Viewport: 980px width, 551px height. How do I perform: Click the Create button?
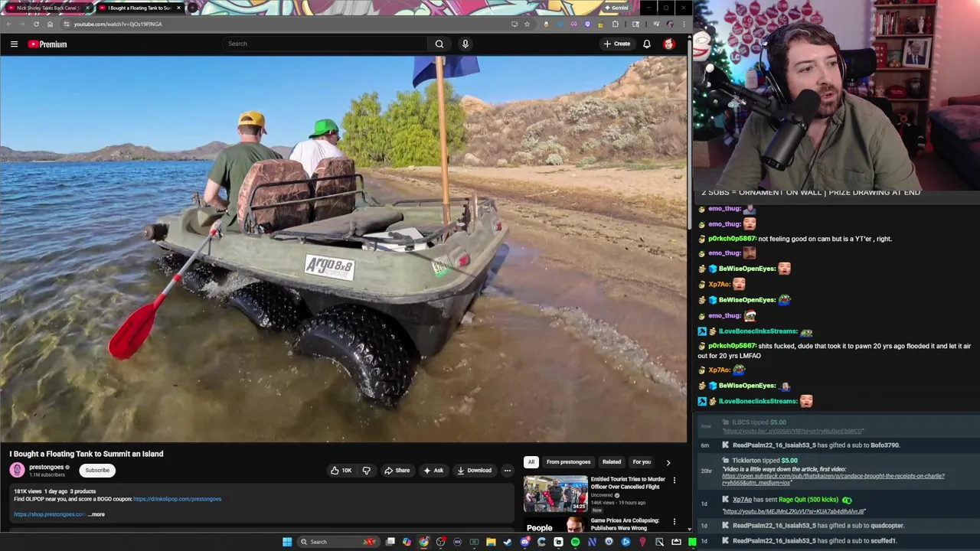tap(616, 44)
